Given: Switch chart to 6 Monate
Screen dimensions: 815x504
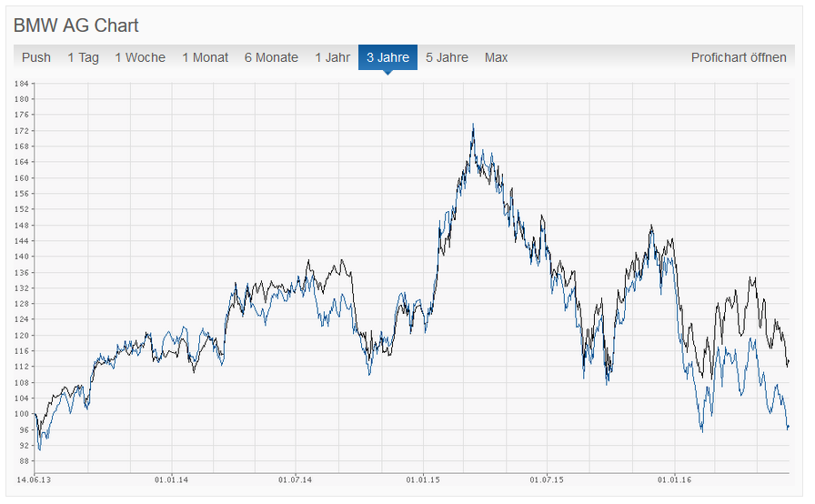Looking at the screenshot, I should [271, 57].
